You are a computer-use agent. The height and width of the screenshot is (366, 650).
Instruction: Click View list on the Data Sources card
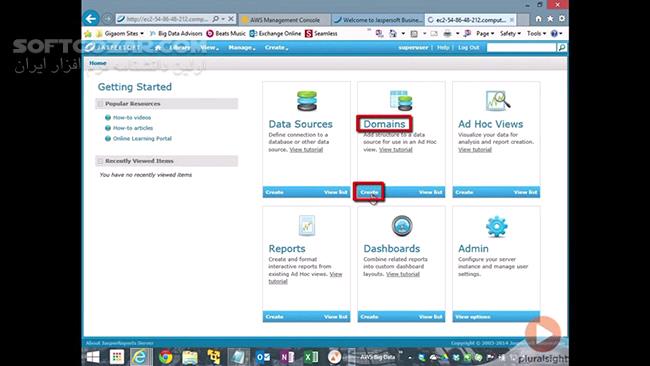[x=336, y=192]
